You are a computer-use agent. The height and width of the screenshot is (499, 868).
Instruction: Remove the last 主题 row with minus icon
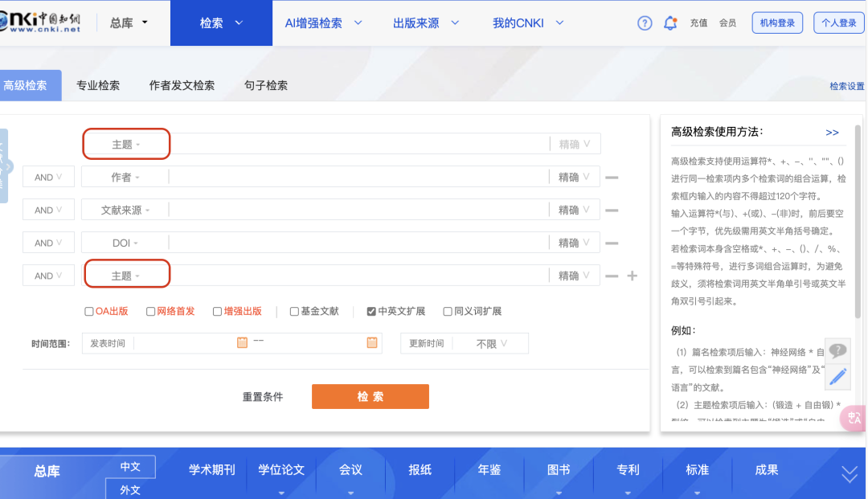tap(612, 276)
